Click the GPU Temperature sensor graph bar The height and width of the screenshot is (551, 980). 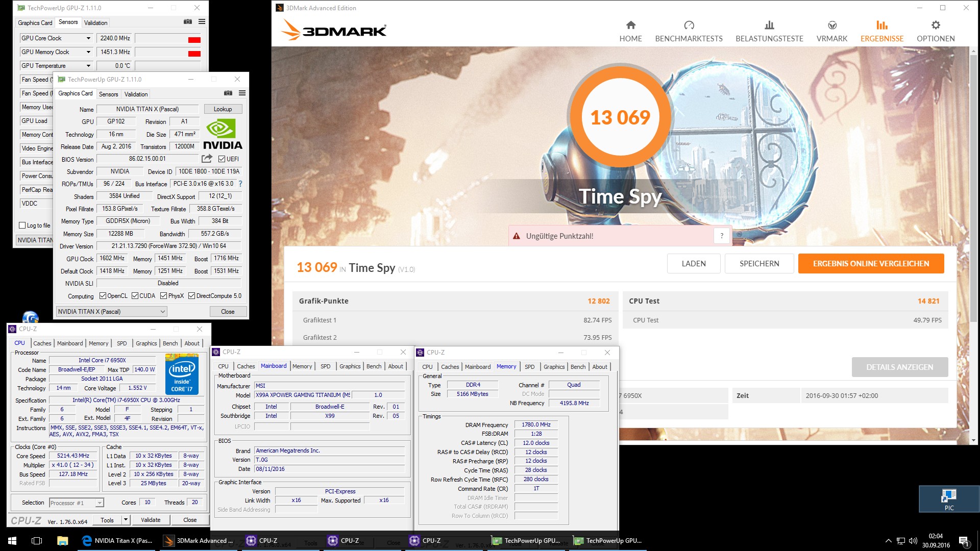[168, 66]
